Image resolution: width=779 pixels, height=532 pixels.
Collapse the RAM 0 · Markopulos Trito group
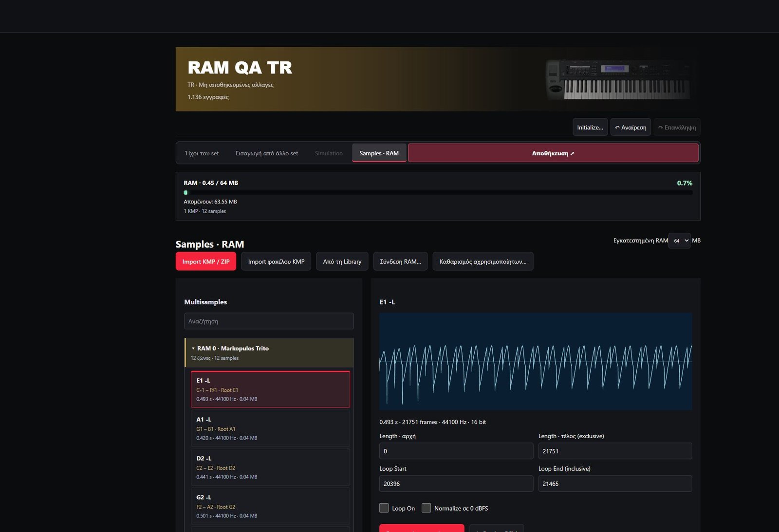269,352
